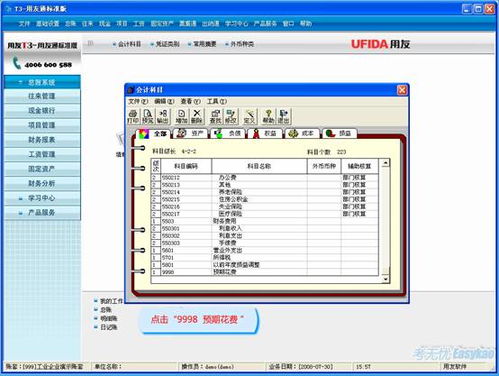499x376 pixels.
Task: Click the 会计科目 shortcut link
Action: pyautogui.click(x=129, y=44)
